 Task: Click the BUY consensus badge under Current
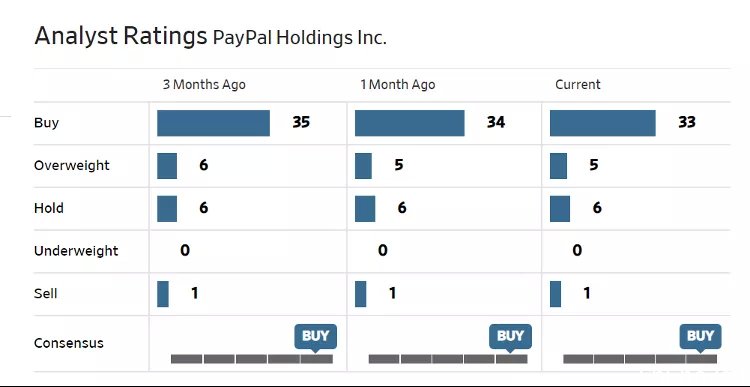700,336
